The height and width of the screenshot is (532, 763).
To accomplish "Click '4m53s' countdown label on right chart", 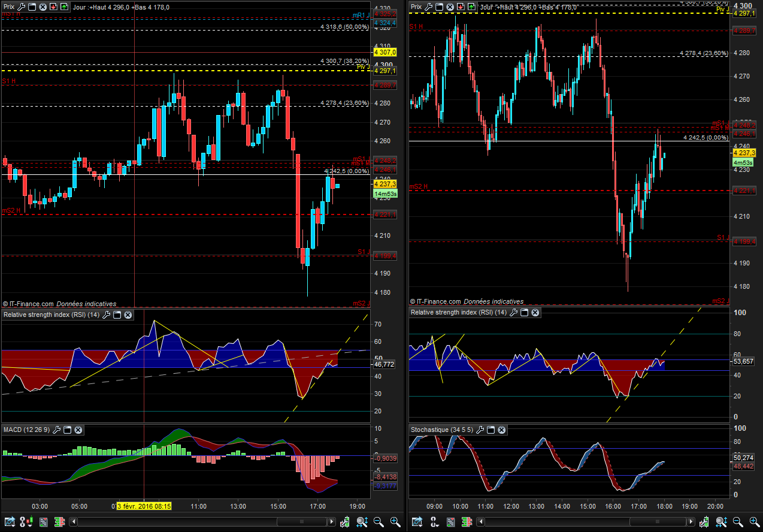I will point(743,162).
